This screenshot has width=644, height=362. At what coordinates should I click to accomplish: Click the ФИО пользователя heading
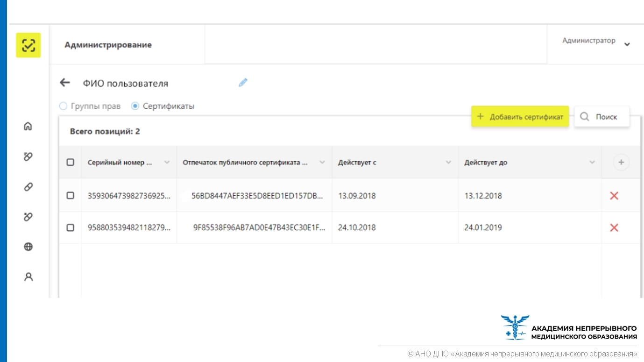[x=126, y=84]
